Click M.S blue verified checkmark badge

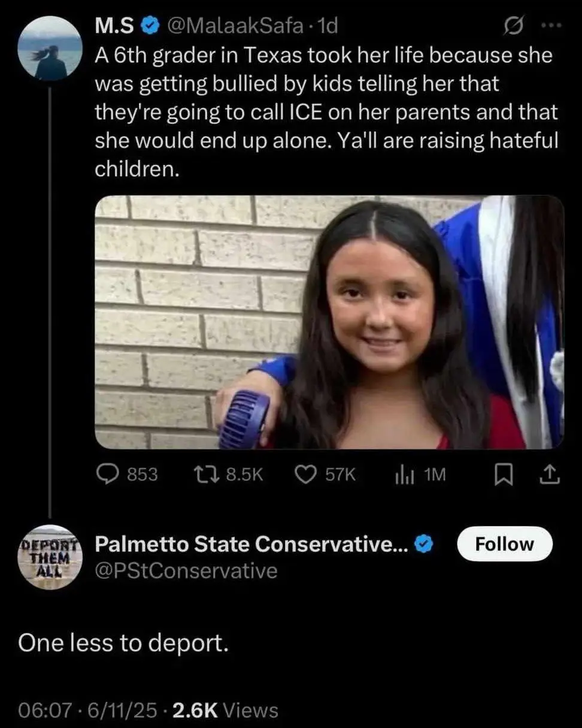coord(150,25)
